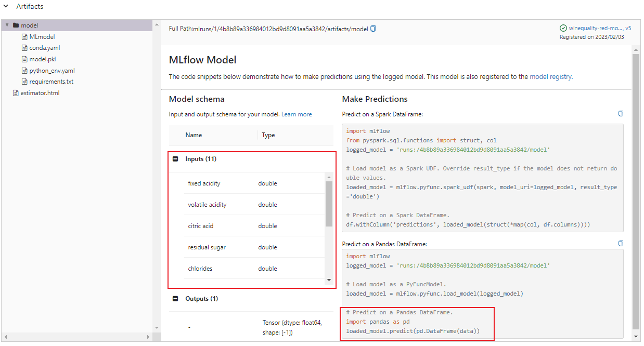Click Learn more about model schema
The width and height of the screenshot is (644, 346).
click(297, 114)
